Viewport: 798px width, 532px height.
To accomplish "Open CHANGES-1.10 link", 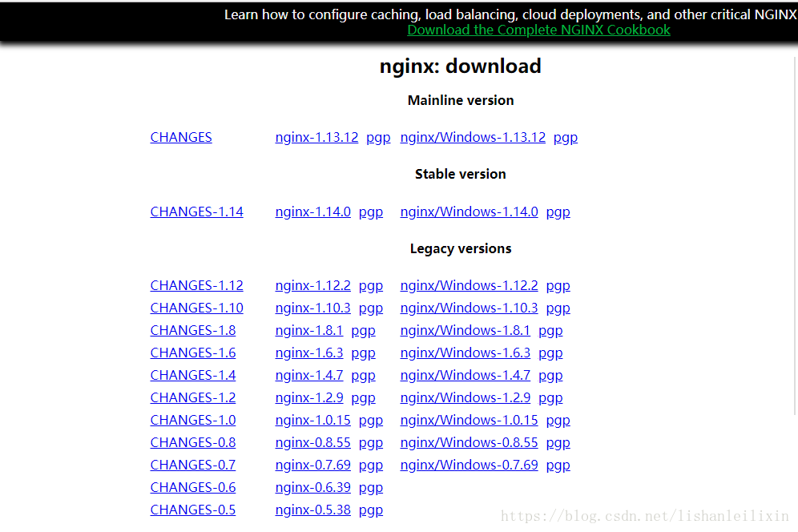I will tap(196, 308).
